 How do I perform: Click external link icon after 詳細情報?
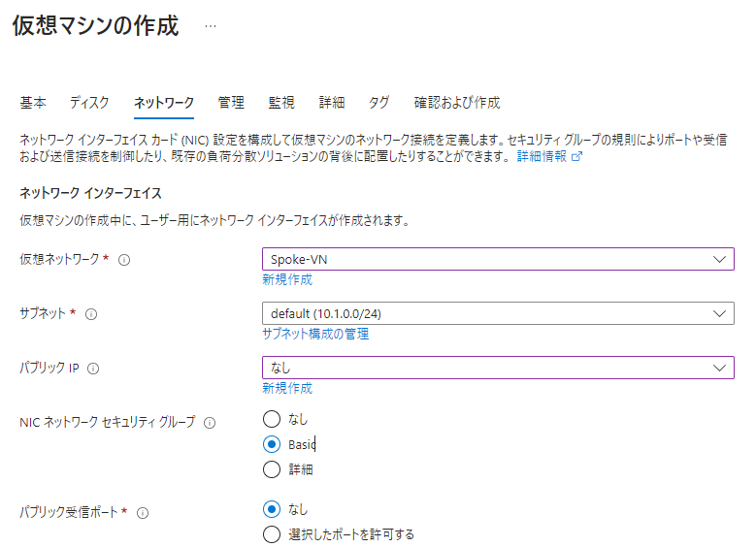point(576,156)
